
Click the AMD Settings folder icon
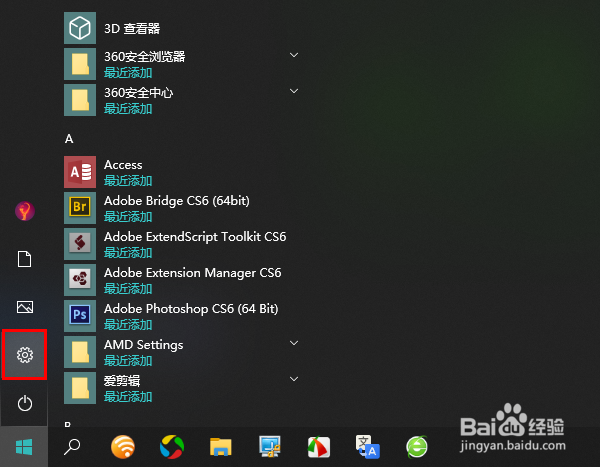click(80, 352)
